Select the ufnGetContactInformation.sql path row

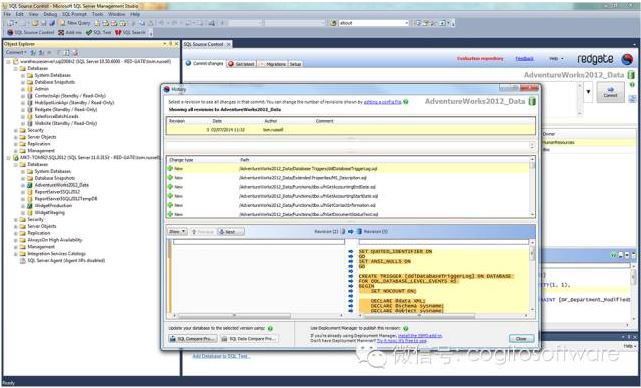pyautogui.click(x=347, y=205)
